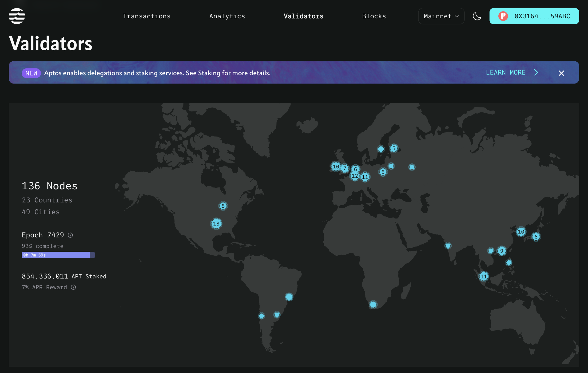The image size is (588, 373).
Task: Select the 6-node cluster over Japan
Action: click(x=536, y=237)
